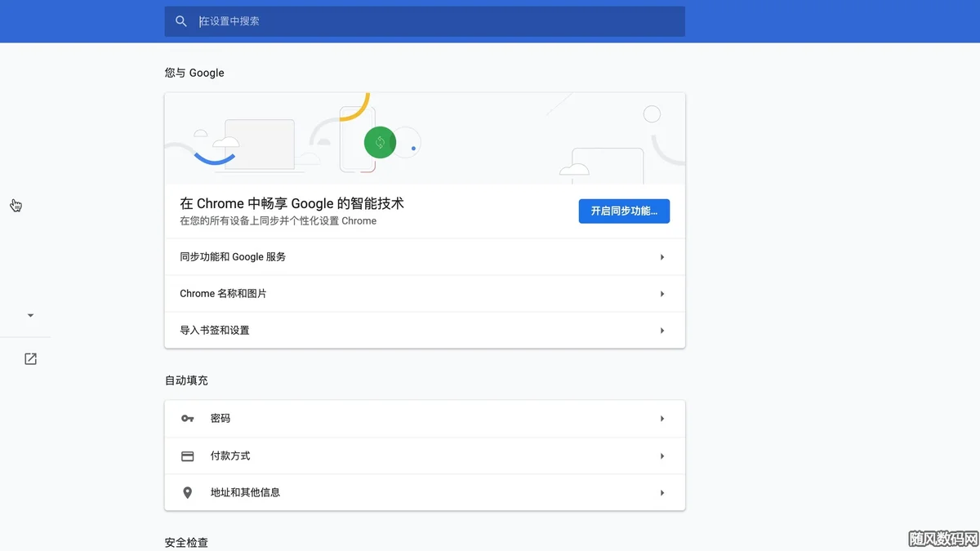Image resolution: width=980 pixels, height=551 pixels.
Task: Click the open-in-new-window sidebar icon
Action: [x=30, y=359]
